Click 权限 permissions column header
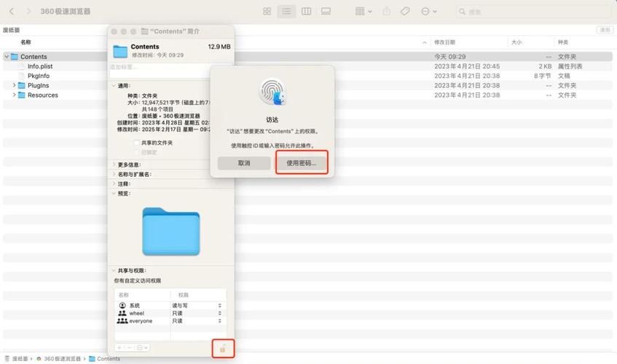The height and width of the screenshot is (364, 617). pyautogui.click(x=184, y=295)
